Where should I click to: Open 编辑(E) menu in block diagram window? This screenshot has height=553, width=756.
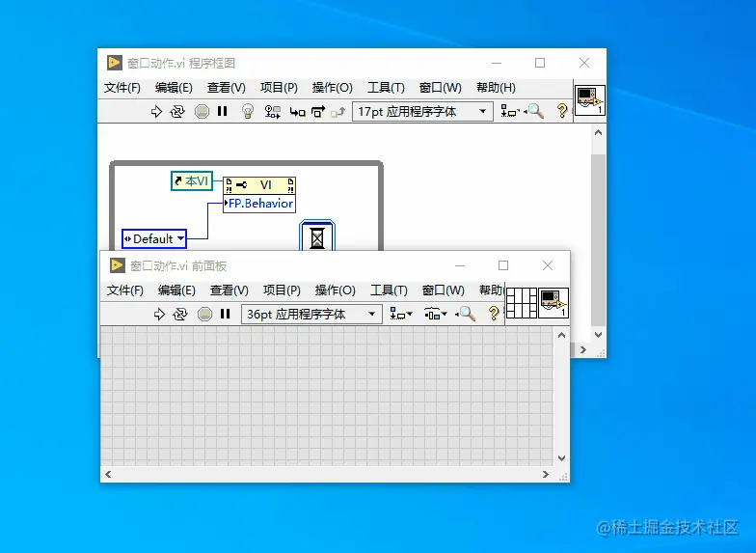pos(174,88)
